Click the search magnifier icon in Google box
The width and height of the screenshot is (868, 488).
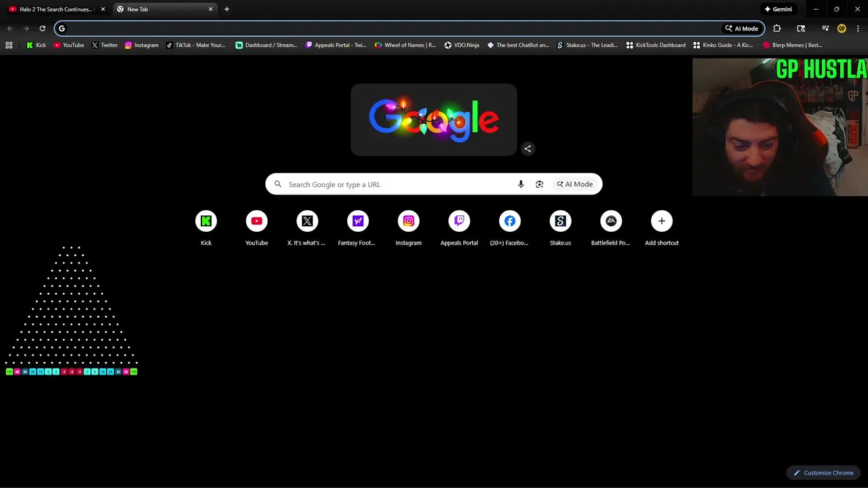click(x=277, y=184)
